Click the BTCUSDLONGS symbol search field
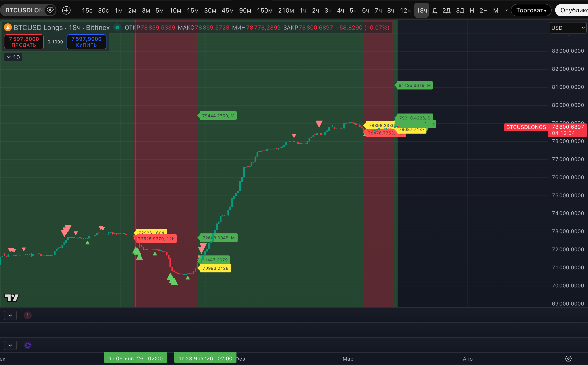Screen dimensions: 588x365 24,10
